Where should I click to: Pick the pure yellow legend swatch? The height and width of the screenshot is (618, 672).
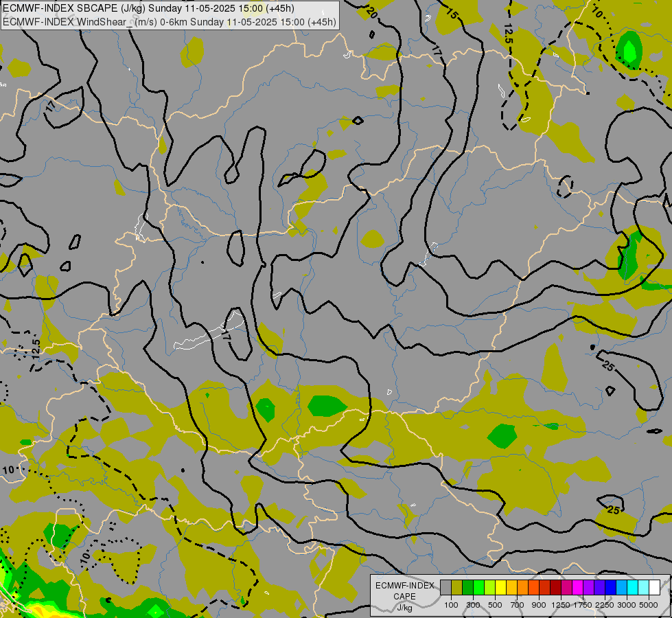tap(500, 587)
